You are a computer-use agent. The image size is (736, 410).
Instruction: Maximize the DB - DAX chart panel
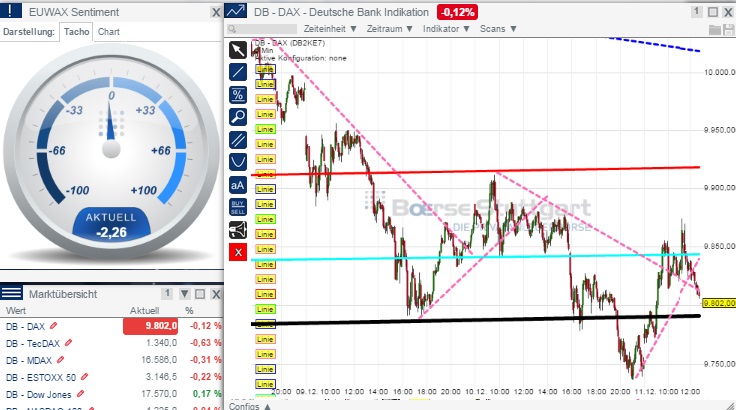[x=713, y=12]
